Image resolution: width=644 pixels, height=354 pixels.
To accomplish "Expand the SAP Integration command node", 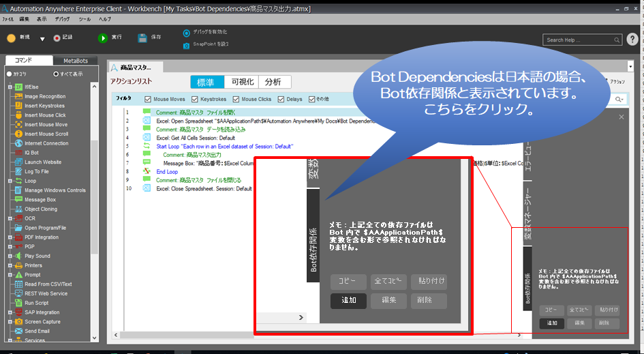I will click(x=10, y=312).
